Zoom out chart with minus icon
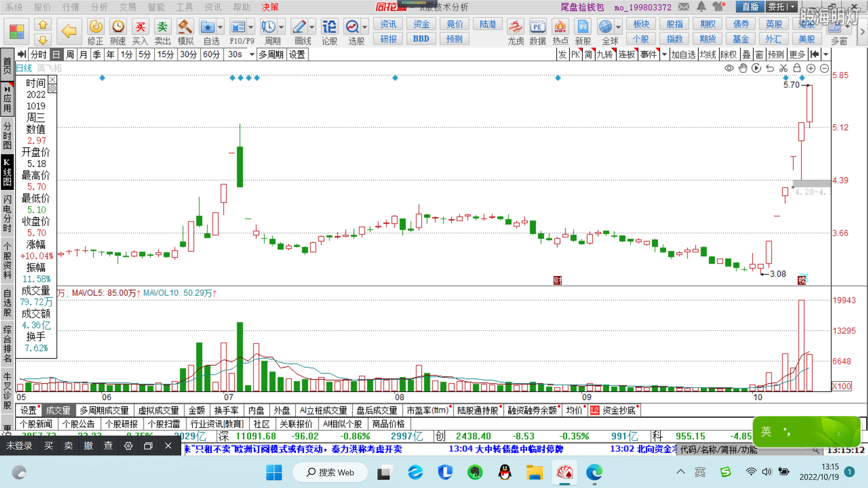Viewport: 868px width, 488px height. click(824, 68)
